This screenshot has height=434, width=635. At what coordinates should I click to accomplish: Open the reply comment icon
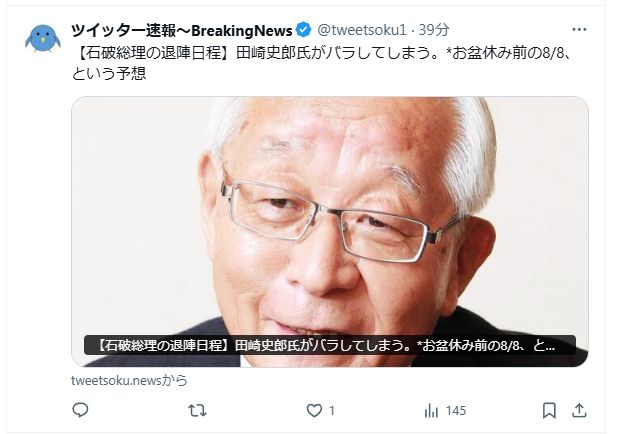coord(80,410)
